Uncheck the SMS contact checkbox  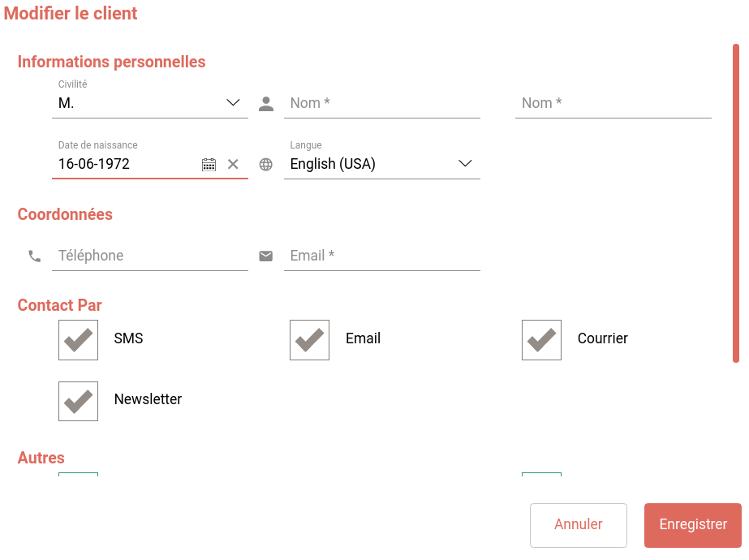click(x=78, y=339)
